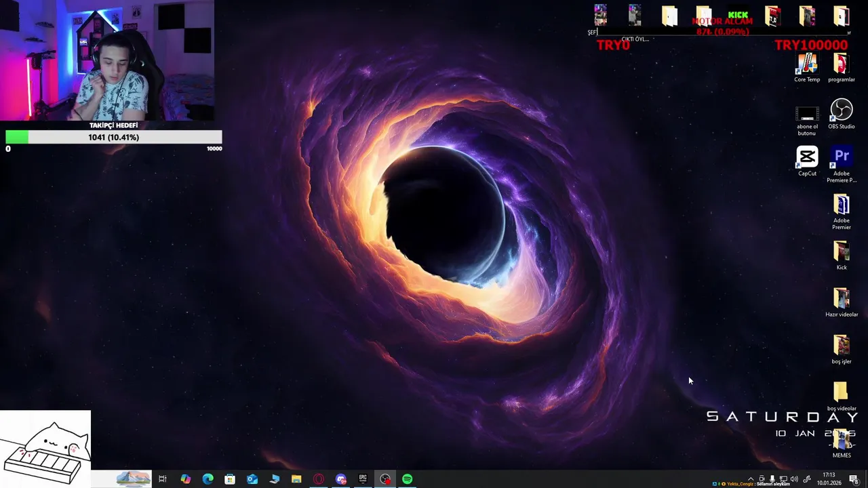Open the Core Temp desktop shortcut
The image size is (868, 488).
pyautogui.click(x=807, y=68)
